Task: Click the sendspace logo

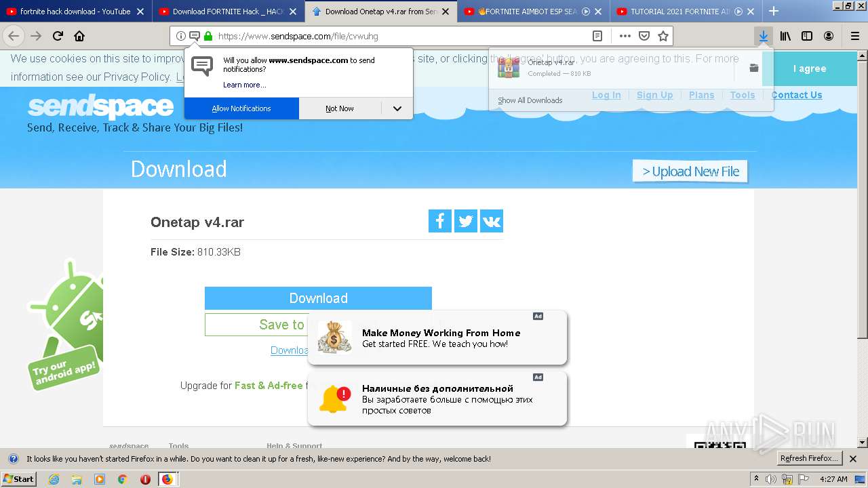Action: (100, 107)
